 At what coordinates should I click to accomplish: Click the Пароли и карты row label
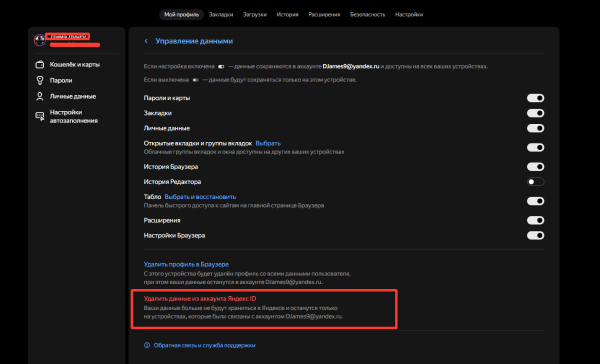(x=167, y=98)
